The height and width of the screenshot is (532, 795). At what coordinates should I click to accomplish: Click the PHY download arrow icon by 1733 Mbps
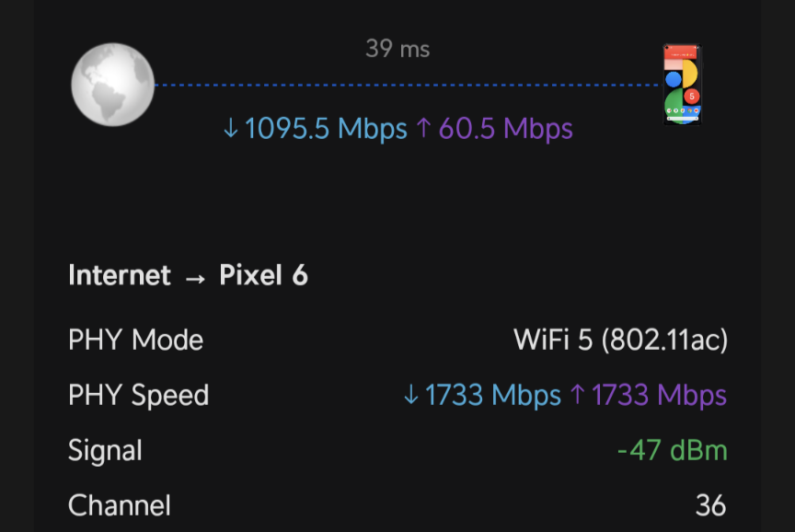click(410, 395)
